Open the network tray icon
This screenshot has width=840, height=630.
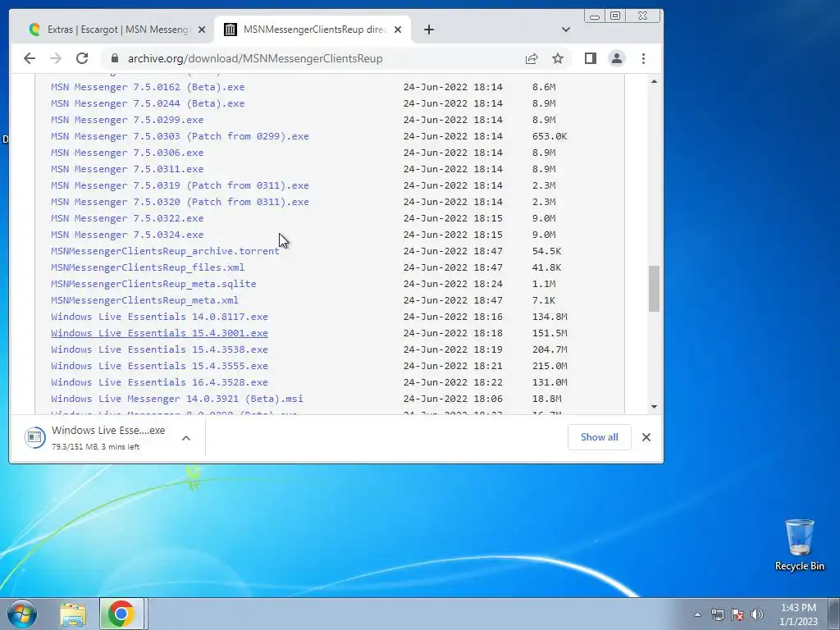(717, 614)
